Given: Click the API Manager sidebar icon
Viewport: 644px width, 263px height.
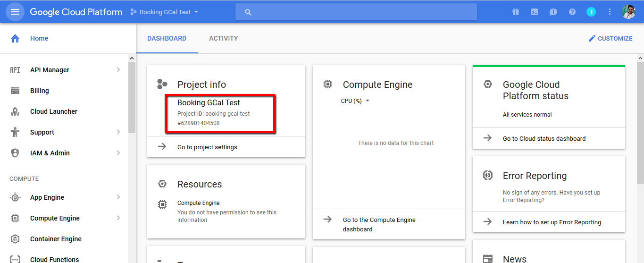Looking at the screenshot, I should [x=15, y=70].
